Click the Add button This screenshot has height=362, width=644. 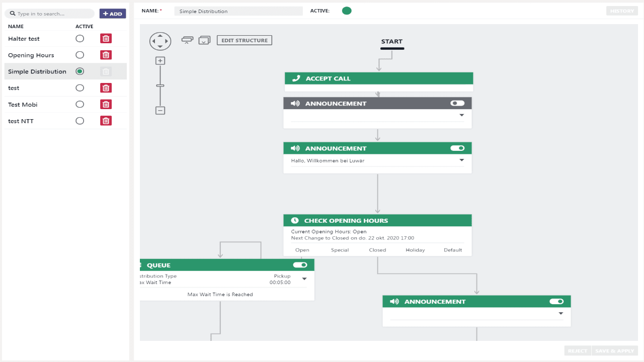[113, 14]
